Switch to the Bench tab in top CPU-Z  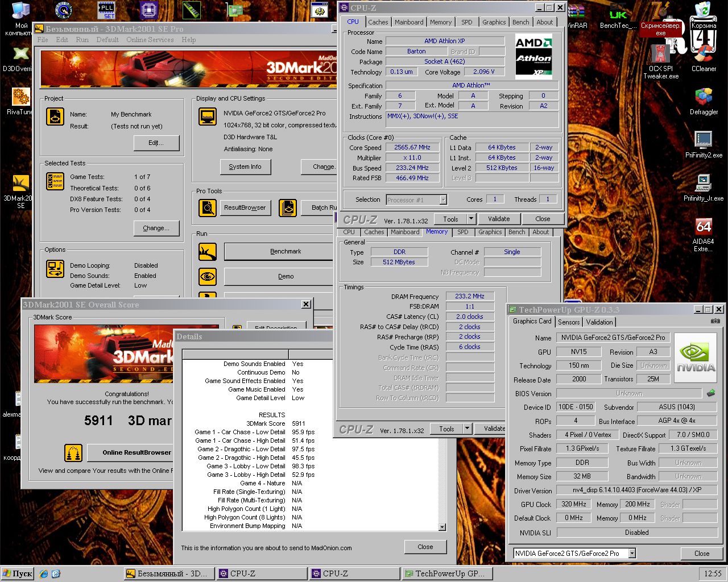(x=520, y=22)
